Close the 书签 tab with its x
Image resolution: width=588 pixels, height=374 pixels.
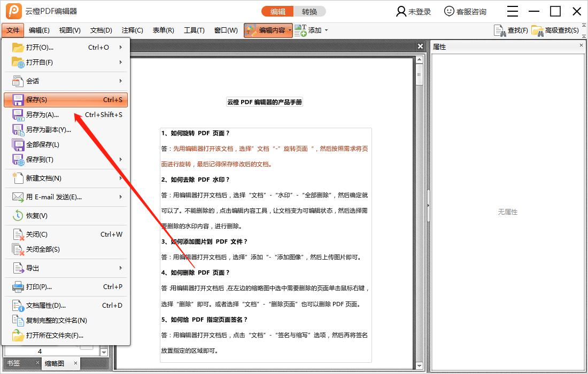tap(37, 362)
